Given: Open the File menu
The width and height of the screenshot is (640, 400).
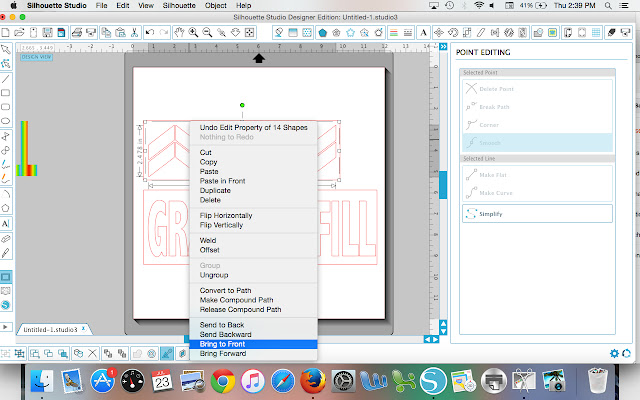Looking at the screenshot, I should click(101, 6).
